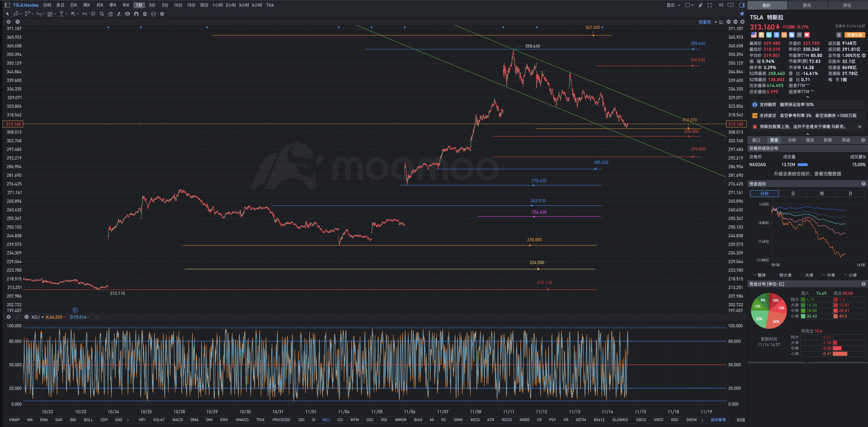Viewport: 868px width, 427px height.
Task: Switch to Tick chart view
Action: point(270,5)
